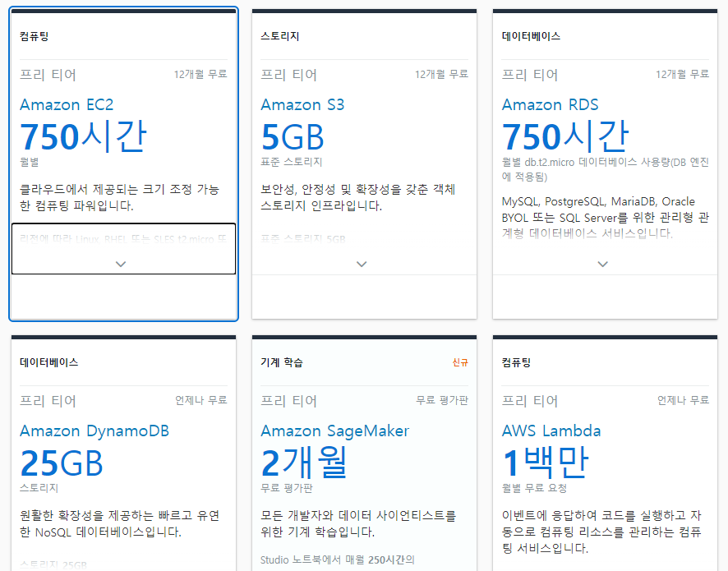Click Studio 노트북 250시간 text
This screenshot has height=571, width=728.
[337, 559]
